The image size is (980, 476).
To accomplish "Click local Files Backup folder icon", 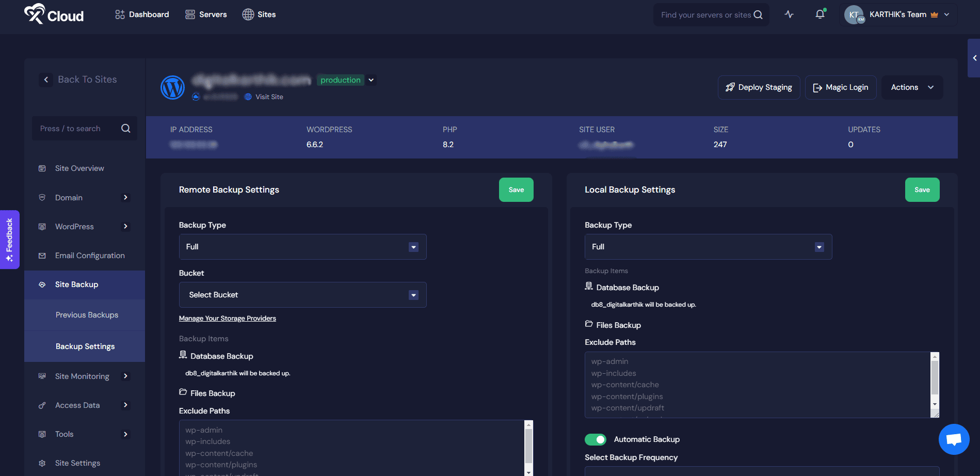I will 589,324.
